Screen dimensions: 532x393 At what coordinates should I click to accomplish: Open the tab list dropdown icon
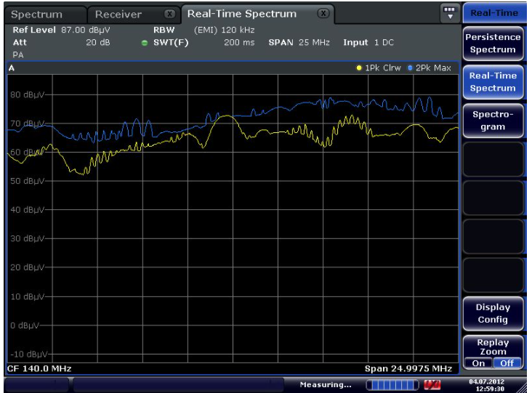[x=450, y=13]
